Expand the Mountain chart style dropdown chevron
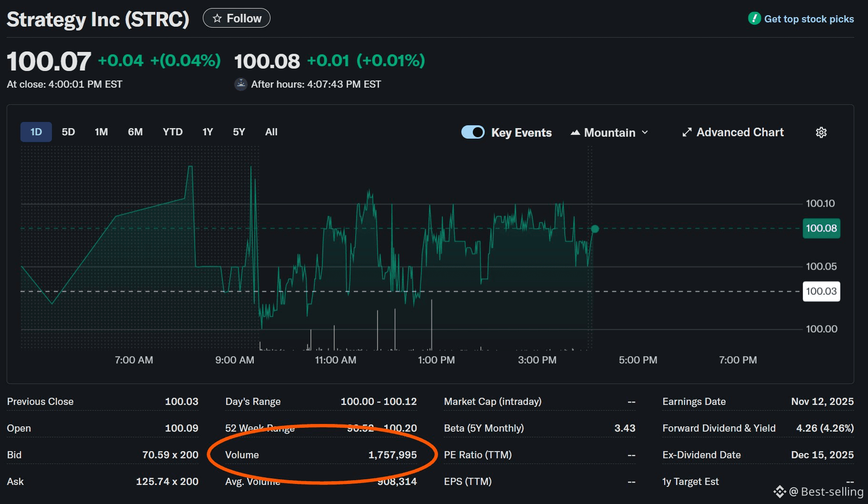Screen dimensions: 868x504 (645, 132)
